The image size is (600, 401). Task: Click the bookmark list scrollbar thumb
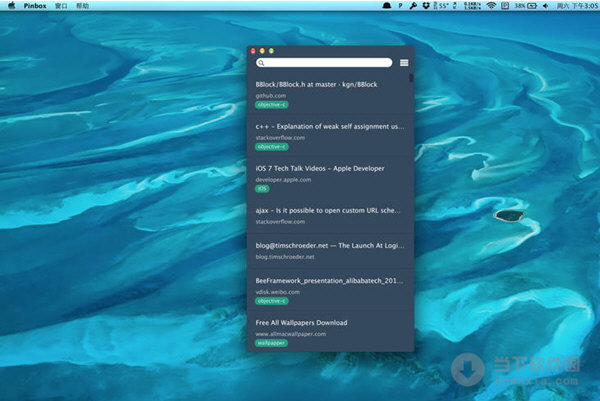(x=411, y=78)
